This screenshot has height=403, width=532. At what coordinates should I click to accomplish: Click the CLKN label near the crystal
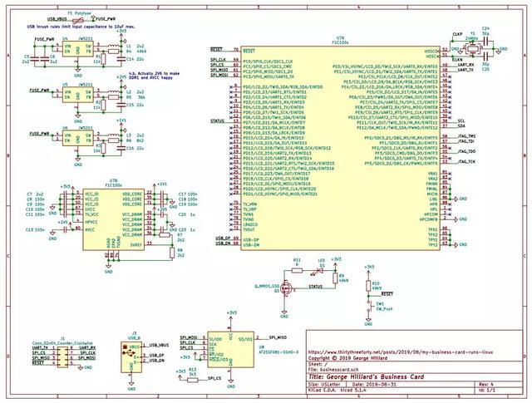[457, 60]
